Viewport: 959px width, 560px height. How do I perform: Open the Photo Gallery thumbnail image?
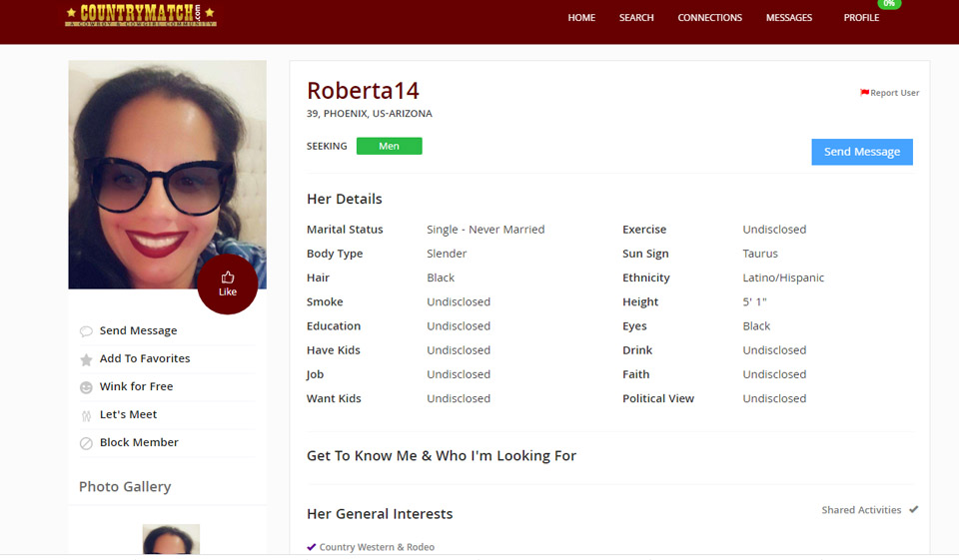click(171, 539)
